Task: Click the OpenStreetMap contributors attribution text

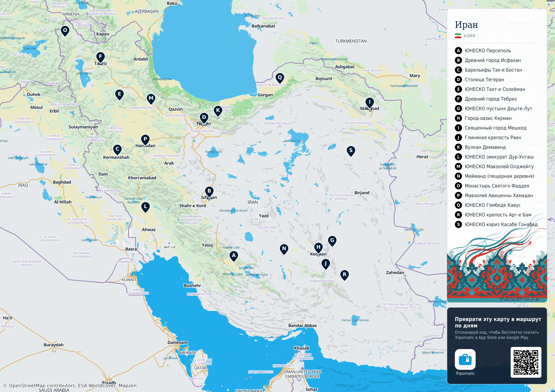Action: point(70,385)
